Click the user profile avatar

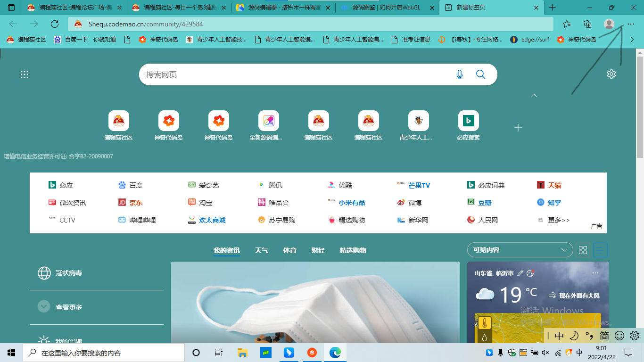609,24
